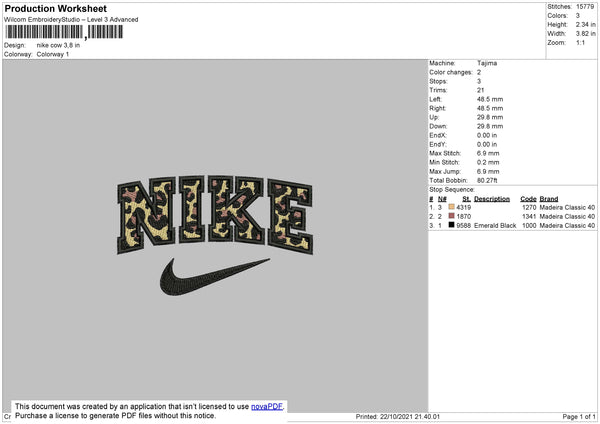Click the Trims value 21

[x=481, y=90]
